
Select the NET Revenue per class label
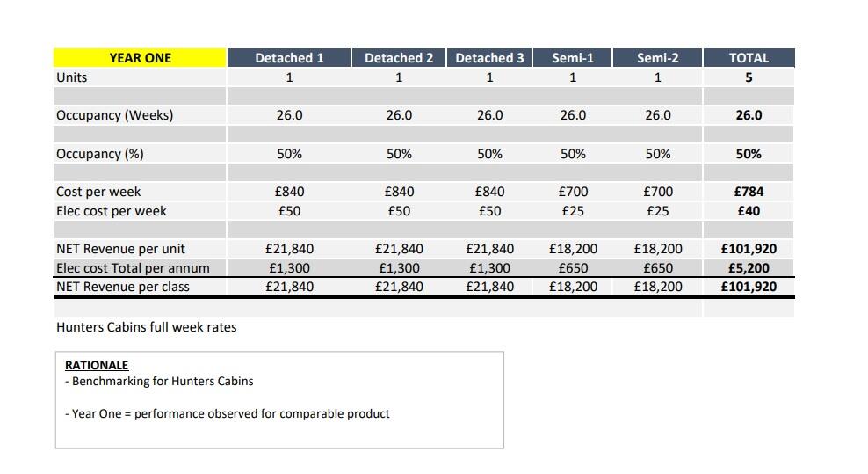click(x=122, y=287)
